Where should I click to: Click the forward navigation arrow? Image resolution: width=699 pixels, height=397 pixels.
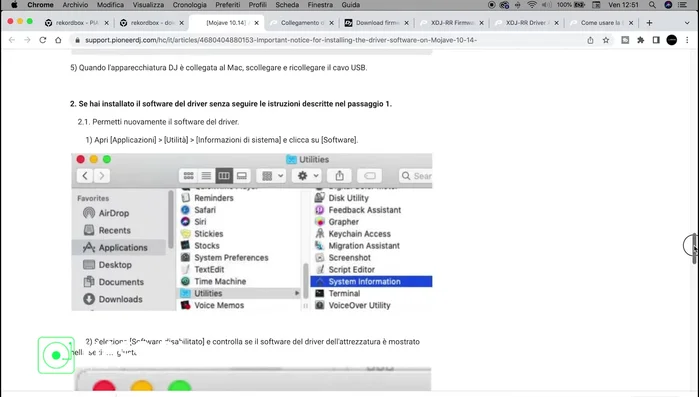point(27,40)
